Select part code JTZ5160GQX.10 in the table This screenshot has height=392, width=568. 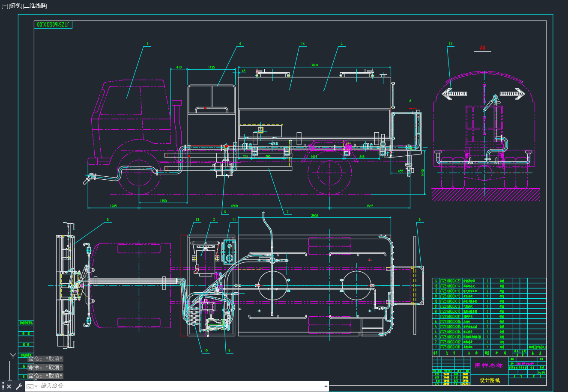coord(450,312)
